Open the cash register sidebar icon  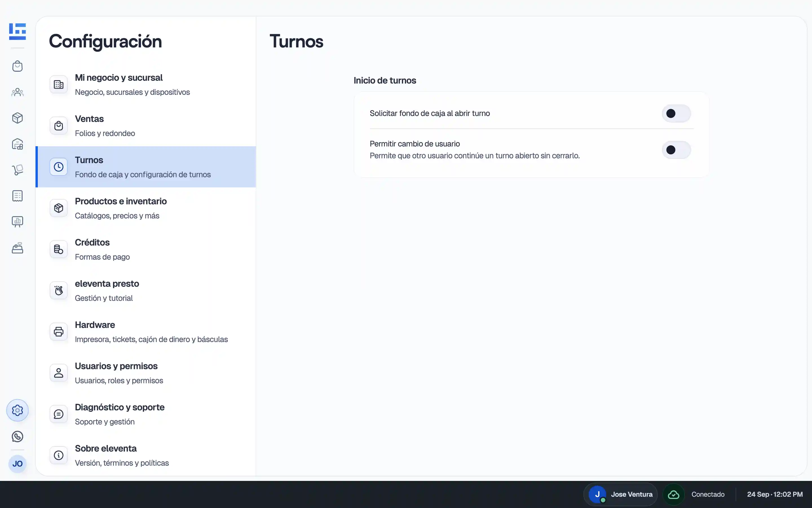click(x=17, y=248)
